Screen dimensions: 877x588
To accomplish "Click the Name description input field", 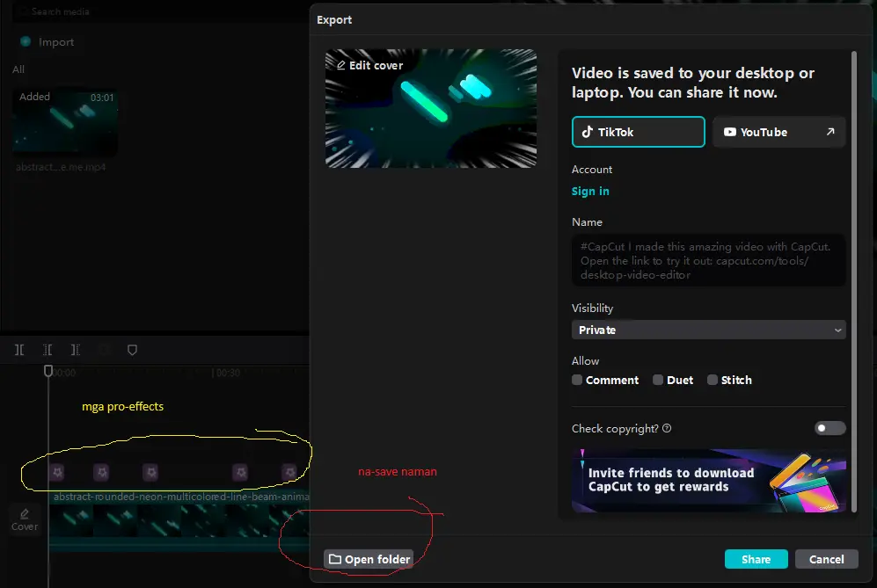I will (709, 260).
